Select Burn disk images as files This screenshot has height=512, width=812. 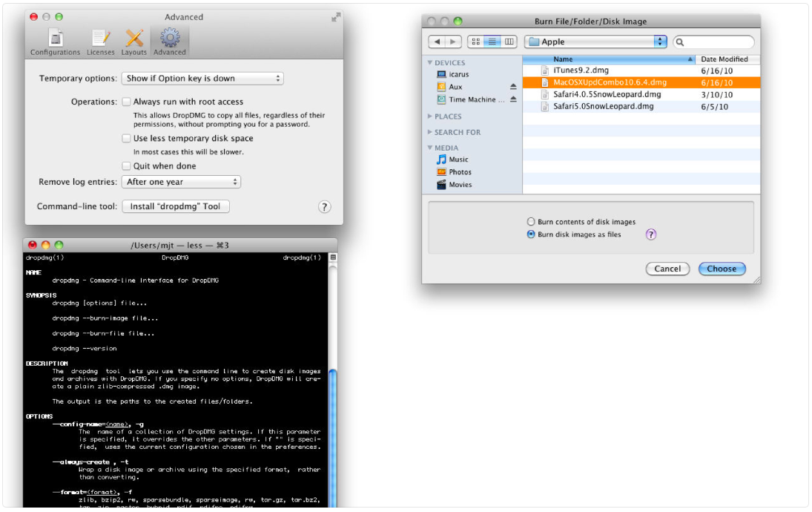pos(531,234)
